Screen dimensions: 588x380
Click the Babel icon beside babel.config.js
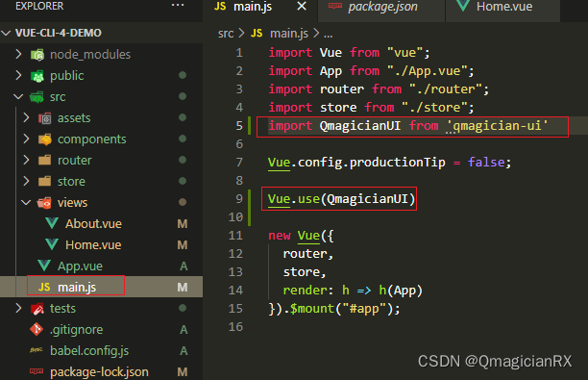click(x=37, y=350)
